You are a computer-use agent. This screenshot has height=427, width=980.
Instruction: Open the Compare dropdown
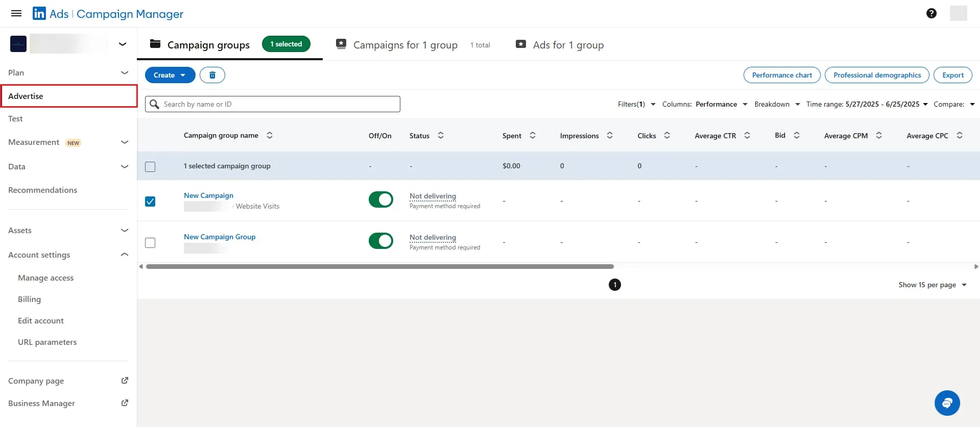tap(954, 104)
